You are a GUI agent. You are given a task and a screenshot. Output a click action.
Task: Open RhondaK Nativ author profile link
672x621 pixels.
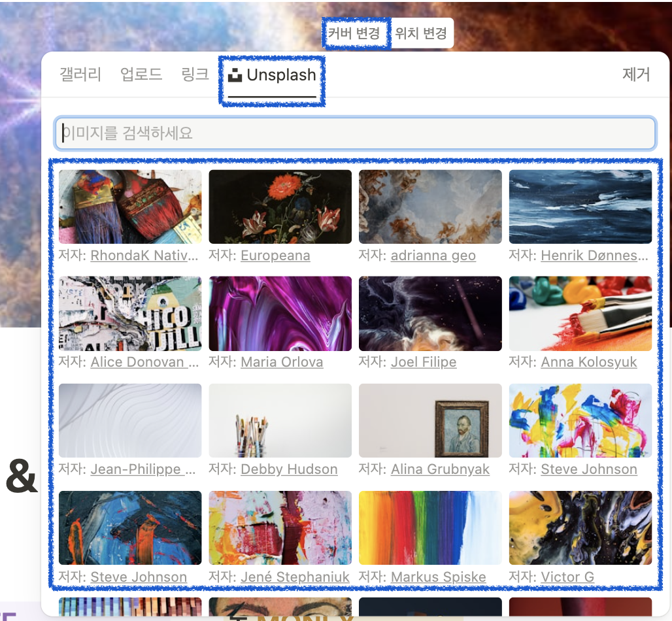pyautogui.click(x=144, y=256)
